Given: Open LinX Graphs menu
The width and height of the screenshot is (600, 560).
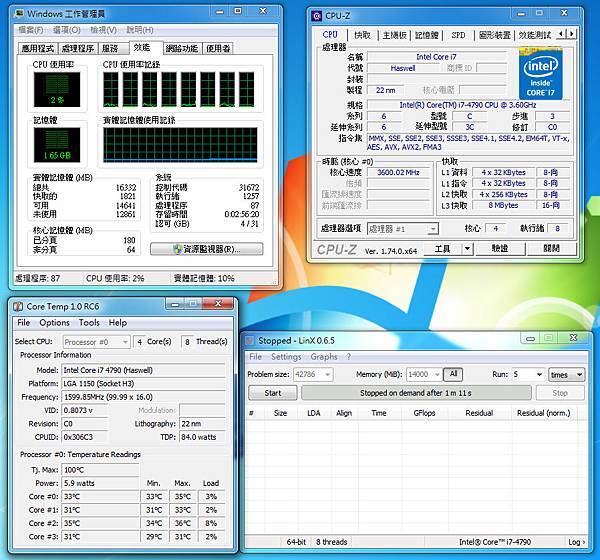Looking at the screenshot, I should pos(324,357).
